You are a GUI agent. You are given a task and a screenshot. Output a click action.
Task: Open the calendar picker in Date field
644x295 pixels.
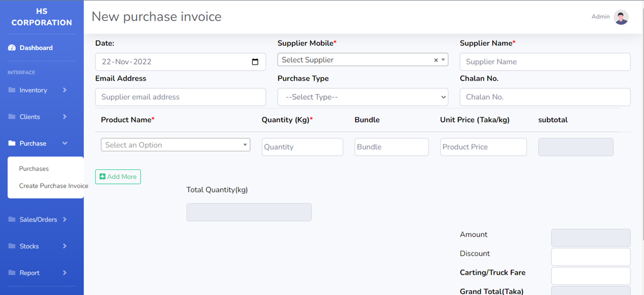[255, 62]
